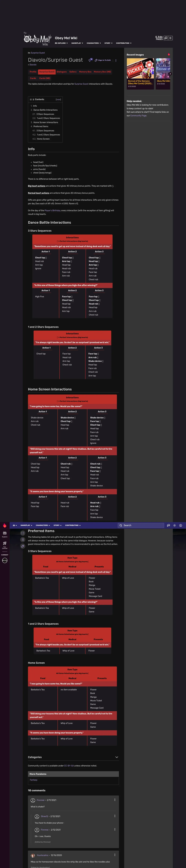The height and width of the screenshot is (868, 186).
Task: Click the Sign In To Edit button
Action: click(103, 60)
